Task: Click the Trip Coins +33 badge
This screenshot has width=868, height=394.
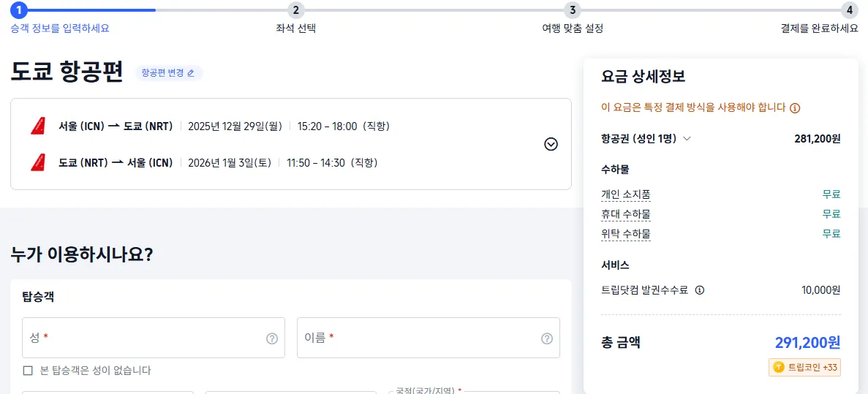Action: [804, 368]
